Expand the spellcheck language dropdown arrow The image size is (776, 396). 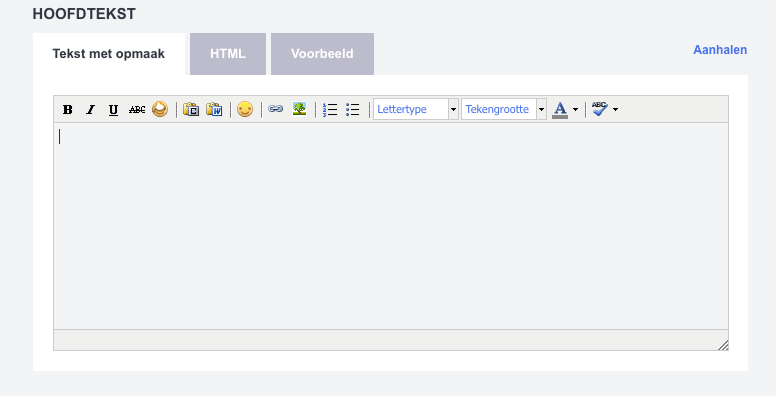pyautogui.click(x=615, y=109)
